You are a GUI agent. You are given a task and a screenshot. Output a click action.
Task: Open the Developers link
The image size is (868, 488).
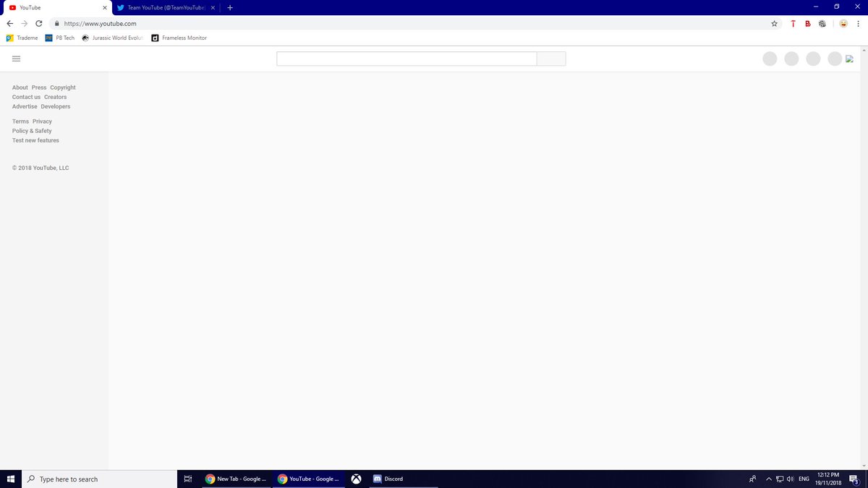pyautogui.click(x=56, y=106)
